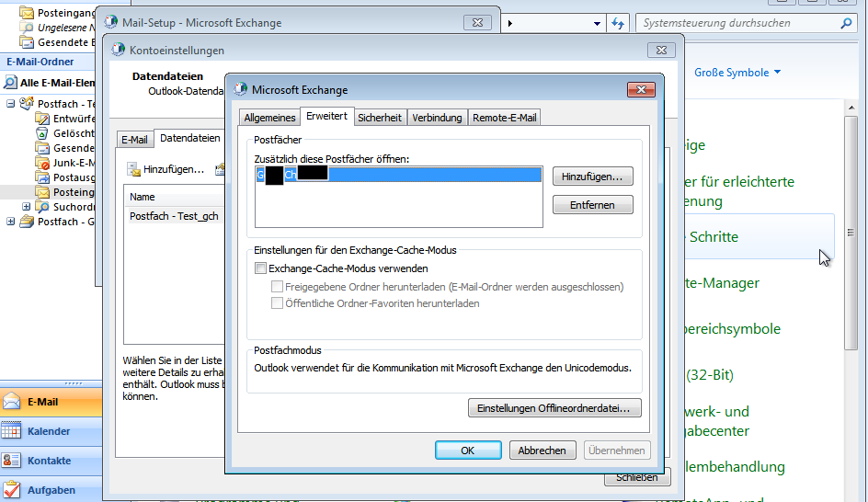The height and width of the screenshot is (502, 868).
Task: Open the Sicherheit tab
Action: point(380,118)
